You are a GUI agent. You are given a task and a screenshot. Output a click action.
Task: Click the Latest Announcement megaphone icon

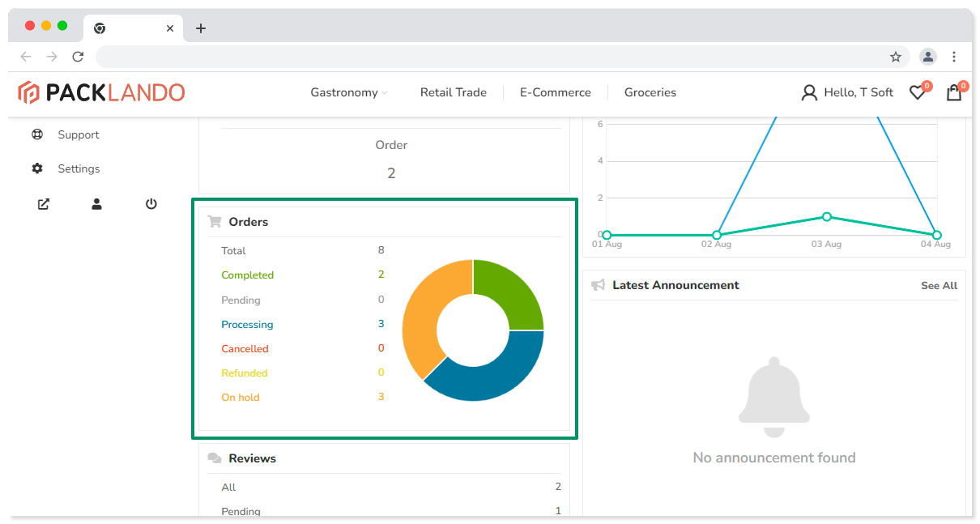click(598, 285)
